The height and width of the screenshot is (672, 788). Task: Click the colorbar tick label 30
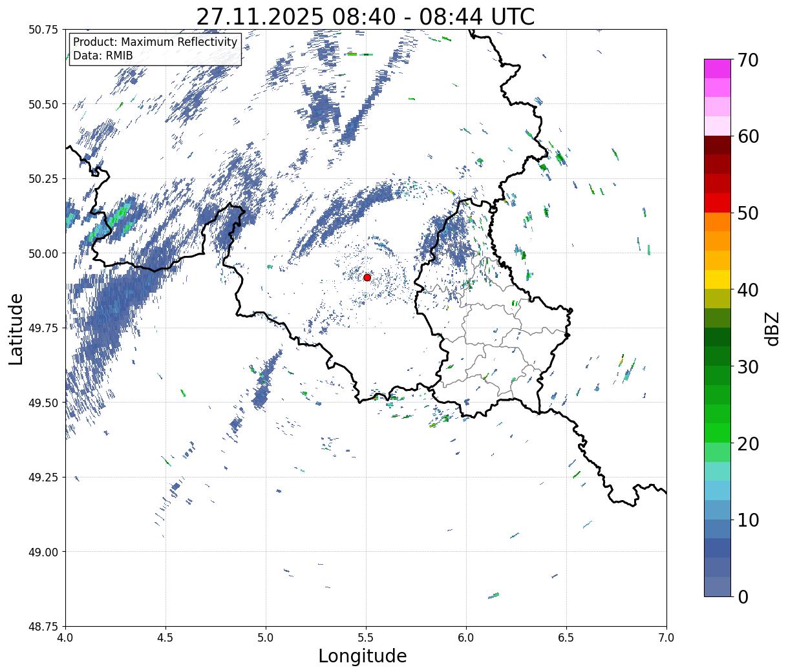click(749, 366)
